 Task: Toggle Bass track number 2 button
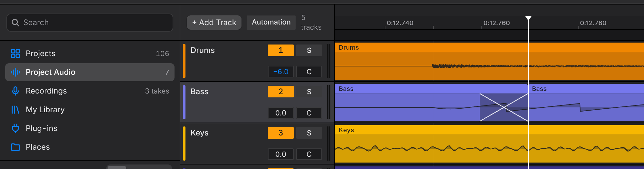coord(281,92)
